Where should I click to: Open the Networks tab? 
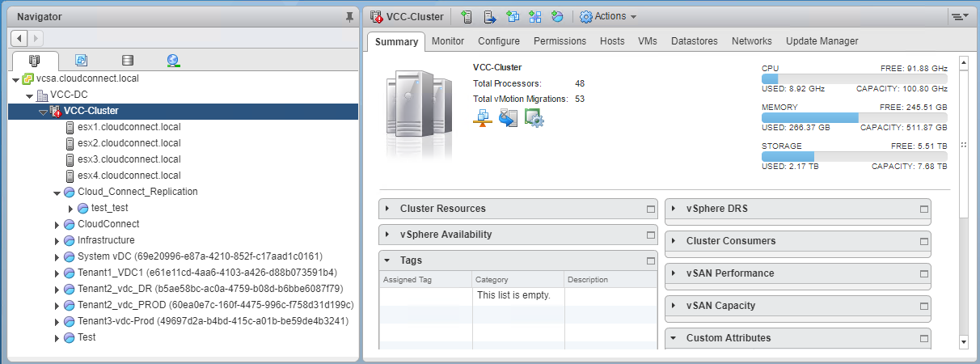[x=752, y=41]
